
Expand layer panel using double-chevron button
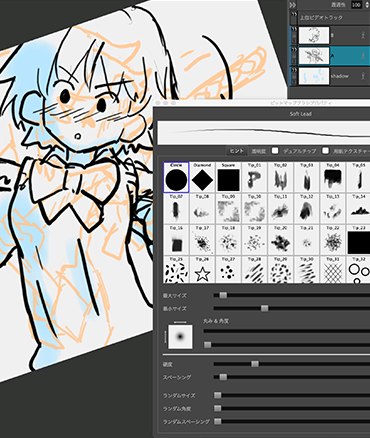click(x=293, y=5)
